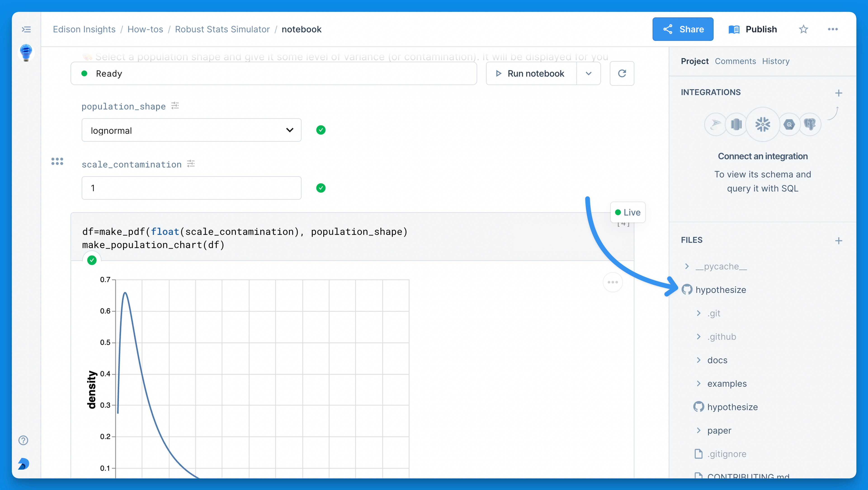The image size is (868, 490).
Task: Expand the __pycache__ folder
Action: click(x=687, y=266)
